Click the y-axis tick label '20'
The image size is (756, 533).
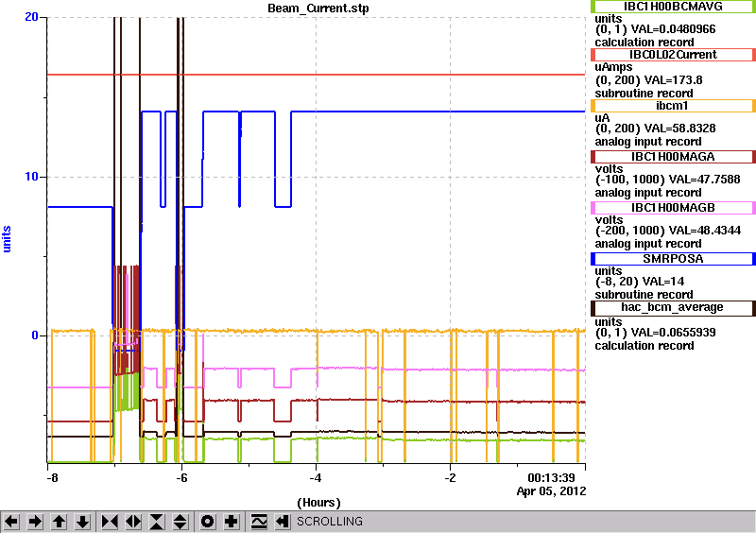(31, 17)
